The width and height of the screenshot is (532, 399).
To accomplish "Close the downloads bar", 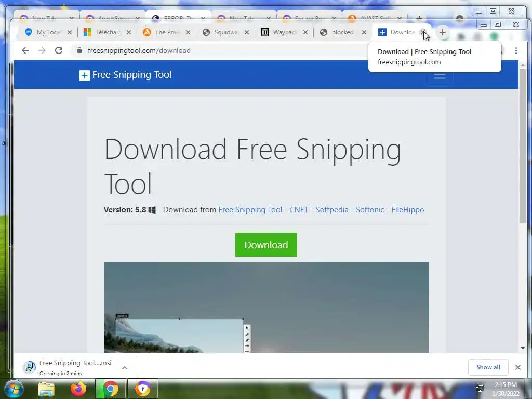I will tap(518, 367).
